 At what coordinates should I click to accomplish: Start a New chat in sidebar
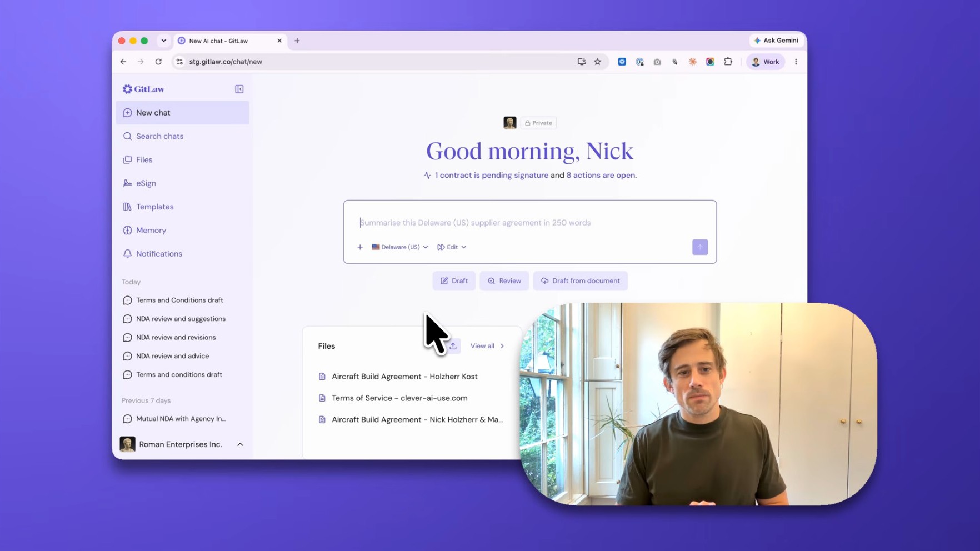(x=182, y=113)
